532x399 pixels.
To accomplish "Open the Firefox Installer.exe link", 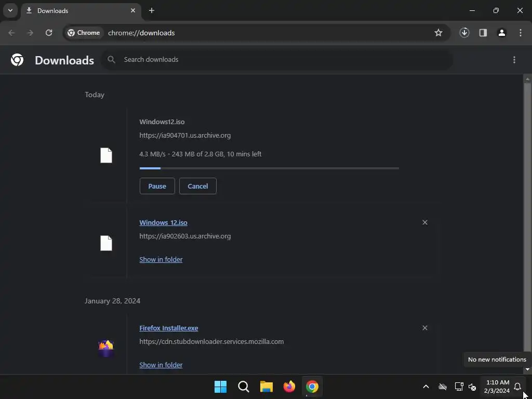I will pos(169,328).
